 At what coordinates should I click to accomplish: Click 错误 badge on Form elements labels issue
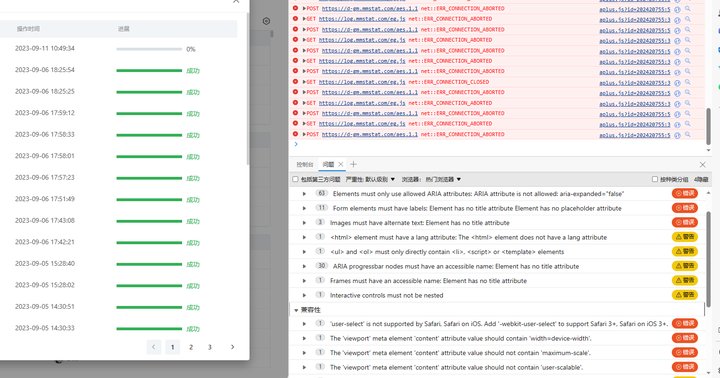[685, 208]
